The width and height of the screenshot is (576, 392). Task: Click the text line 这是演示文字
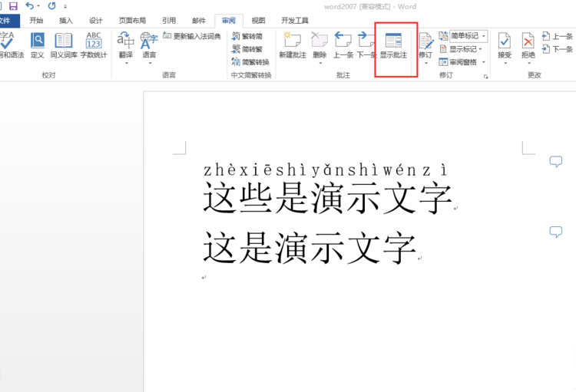[310, 248]
